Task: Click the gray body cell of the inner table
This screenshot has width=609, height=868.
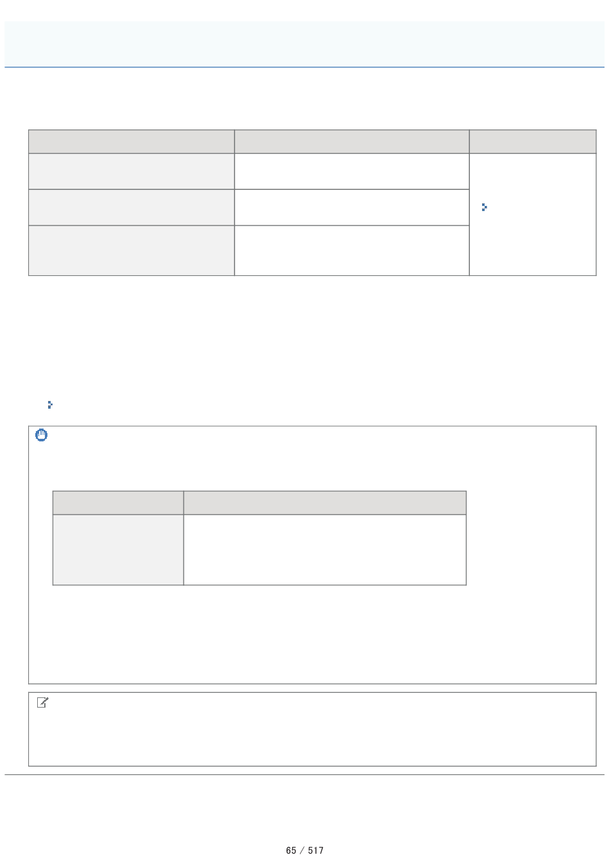Action: click(x=118, y=550)
